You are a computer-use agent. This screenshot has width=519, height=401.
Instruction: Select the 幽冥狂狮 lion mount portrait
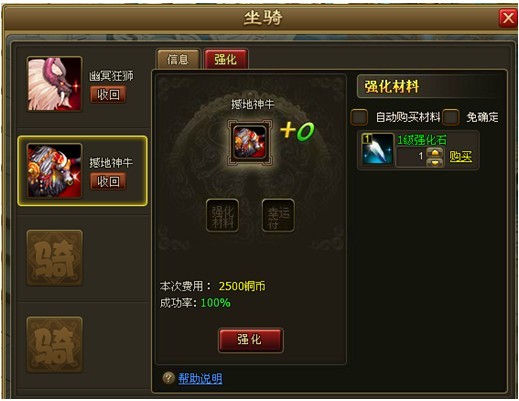(55, 84)
